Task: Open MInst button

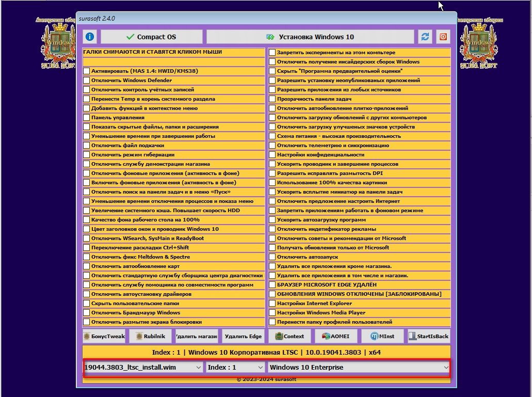Action: coord(382,336)
